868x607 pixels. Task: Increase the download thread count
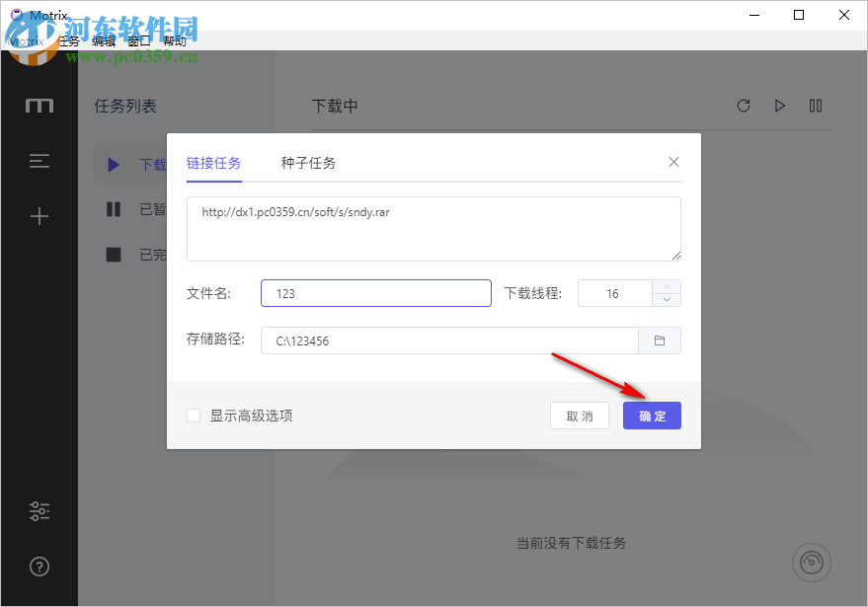point(667,286)
